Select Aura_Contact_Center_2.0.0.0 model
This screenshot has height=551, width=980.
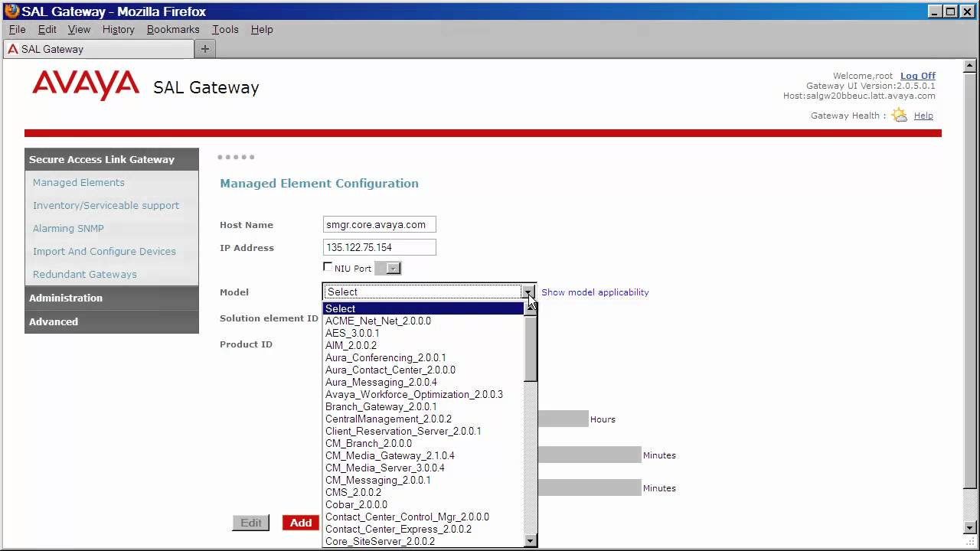pyautogui.click(x=423, y=370)
